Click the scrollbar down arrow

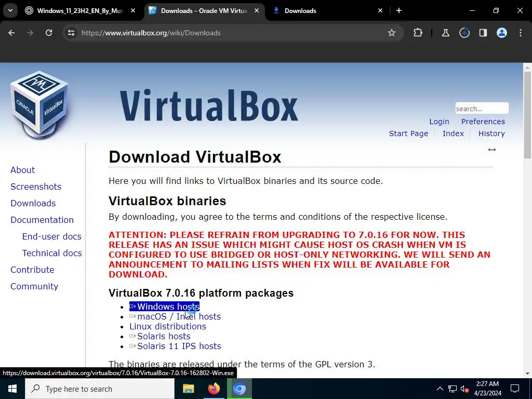(x=527, y=374)
